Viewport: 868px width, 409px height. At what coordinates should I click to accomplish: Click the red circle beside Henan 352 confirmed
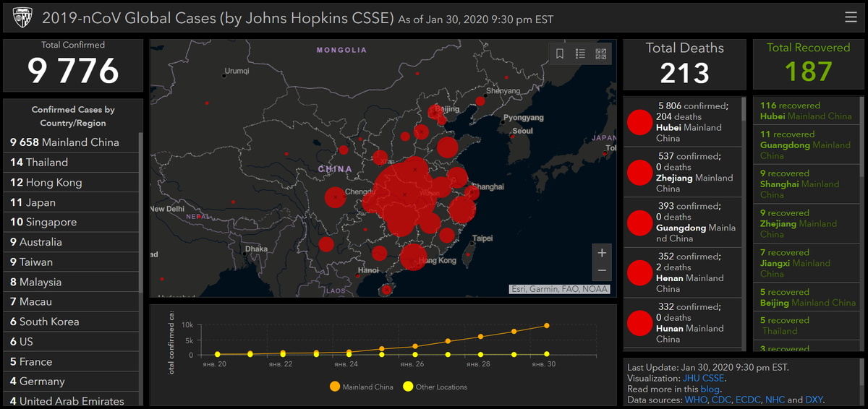click(639, 272)
